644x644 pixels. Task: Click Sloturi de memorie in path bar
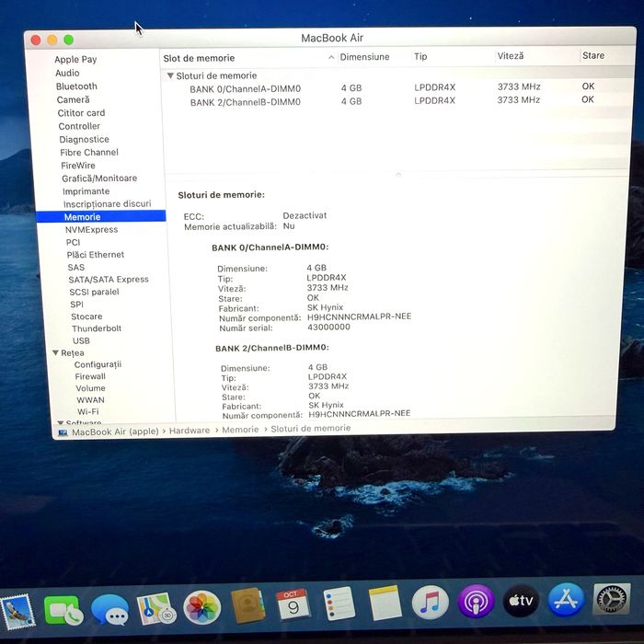point(311,429)
